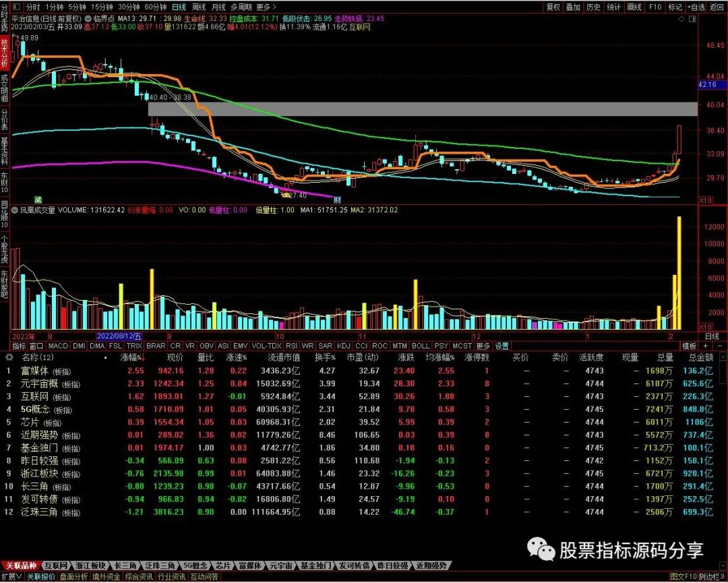Open indicator 设置 settings
The height and width of the screenshot is (583, 728).
pyautogui.click(x=502, y=346)
